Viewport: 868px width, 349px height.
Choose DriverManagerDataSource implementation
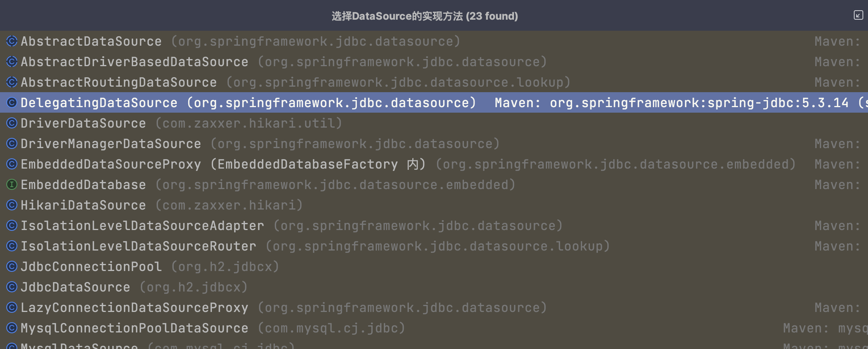coord(111,144)
